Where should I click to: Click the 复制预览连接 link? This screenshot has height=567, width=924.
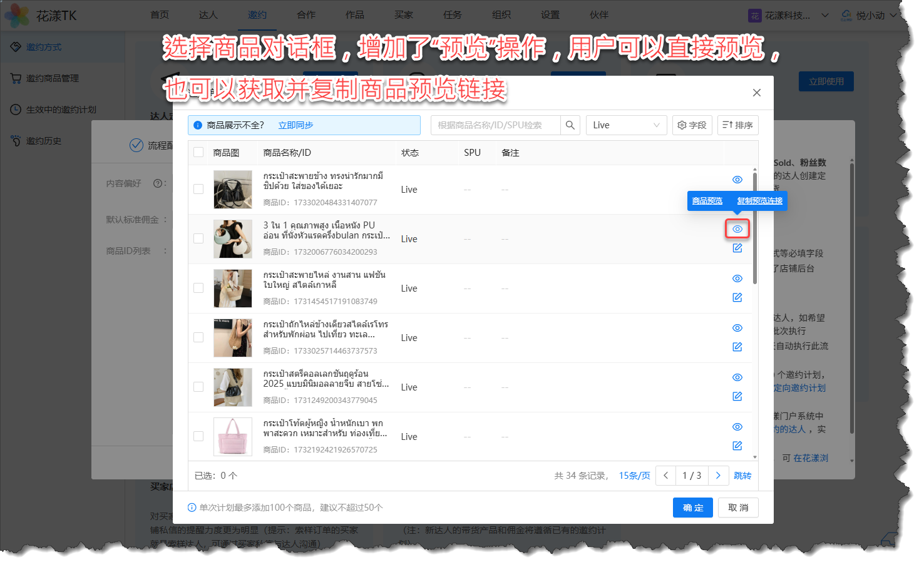tap(759, 201)
